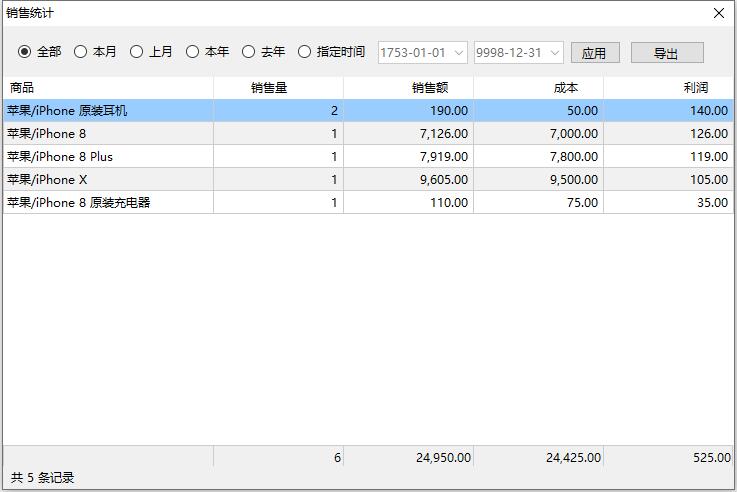Image resolution: width=737 pixels, height=492 pixels.
Task: Click the total cost value 24,425.00
Action: (x=573, y=457)
